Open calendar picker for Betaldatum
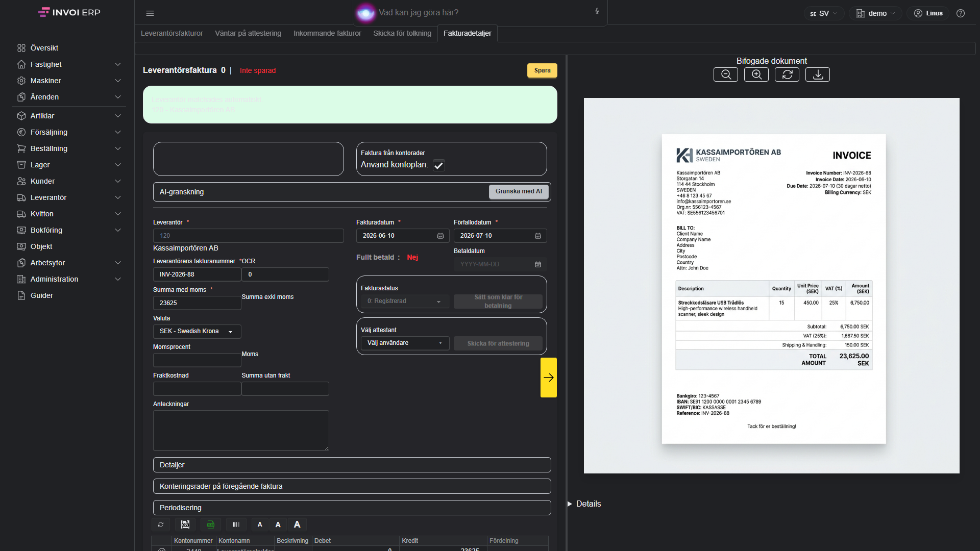The height and width of the screenshot is (551, 980). point(538,264)
